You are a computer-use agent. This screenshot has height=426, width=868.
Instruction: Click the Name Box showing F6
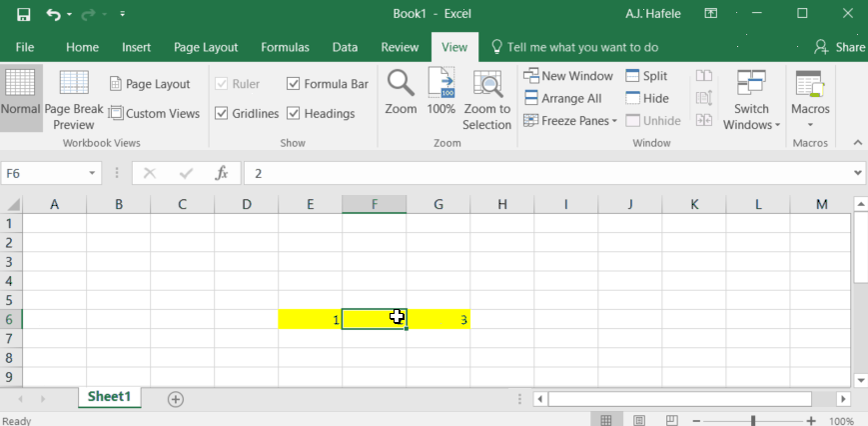tap(43, 173)
